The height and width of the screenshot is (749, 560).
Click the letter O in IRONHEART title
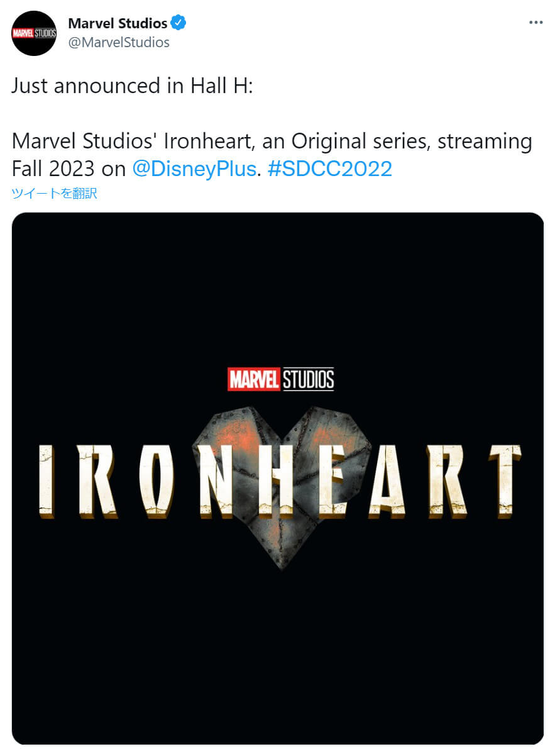pyautogui.click(x=156, y=482)
